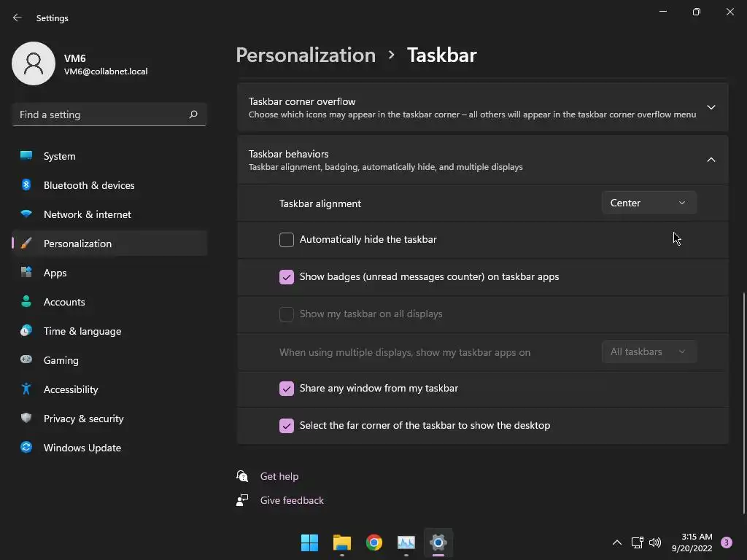Image resolution: width=747 pixels, height=560 pixels.
Task: Open notification center badge showing 3
Action: coord(727,542)
